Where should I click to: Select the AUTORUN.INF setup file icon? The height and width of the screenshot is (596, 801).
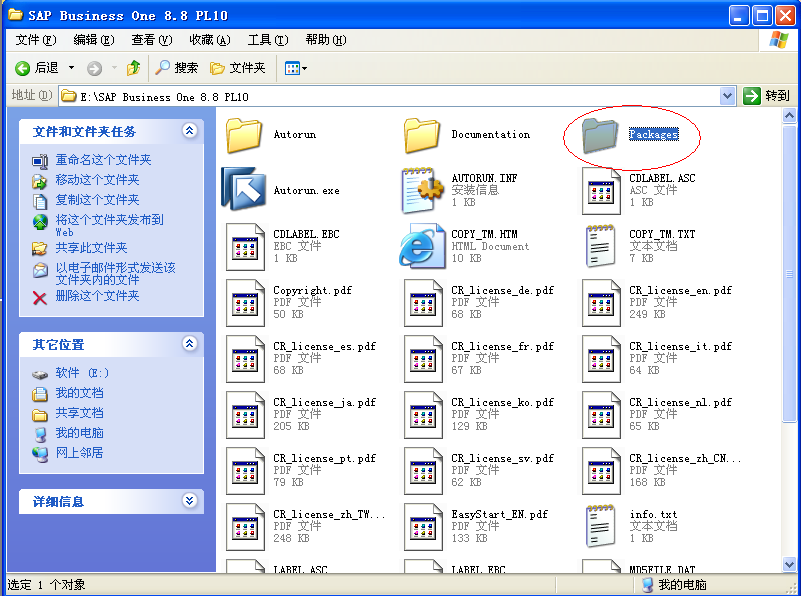423,190
